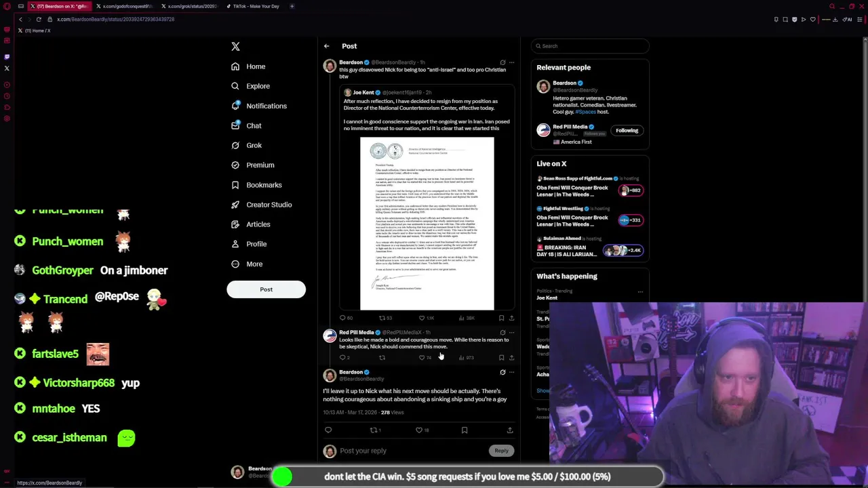This screenshot has height=488, width=868.
Task: Click the white Post compose button
Action: [x=266, y=289]
